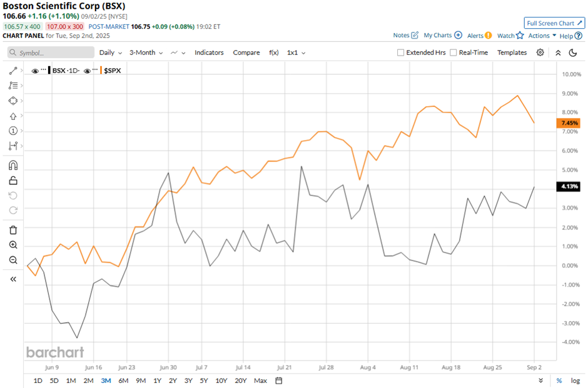Focus the Symbol search field
The width and height of the screenshot is (588, 388).
(51, 52)
